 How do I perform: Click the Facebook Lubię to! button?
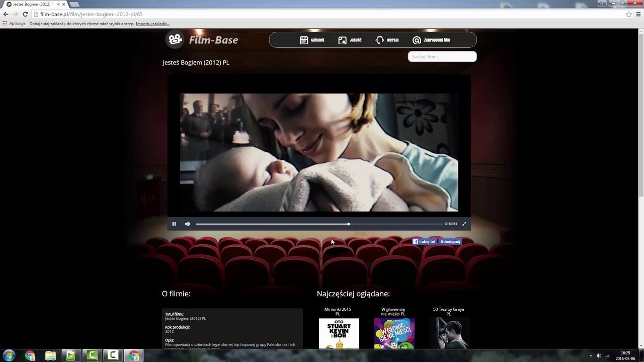point(424,242)
